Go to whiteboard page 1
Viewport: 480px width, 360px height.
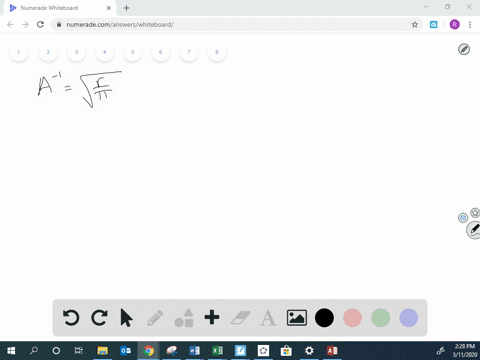coord(19,52)
